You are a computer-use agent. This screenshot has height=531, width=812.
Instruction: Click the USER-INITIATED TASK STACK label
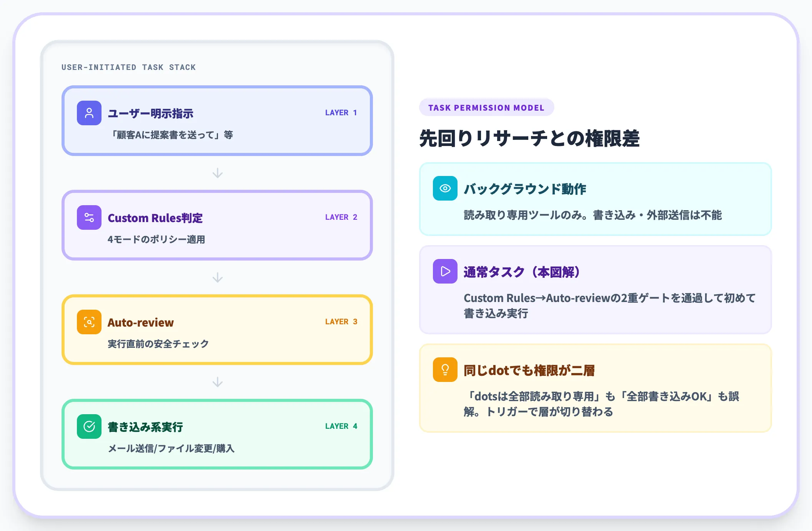pyautogui.click(x=128, y=67)
